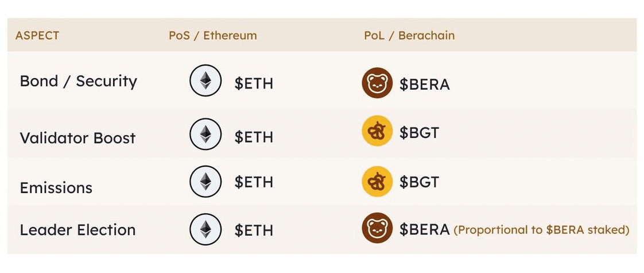Click the BGT icon in Validator Boost row
This screenshot has height=273, width=644.
377,131
